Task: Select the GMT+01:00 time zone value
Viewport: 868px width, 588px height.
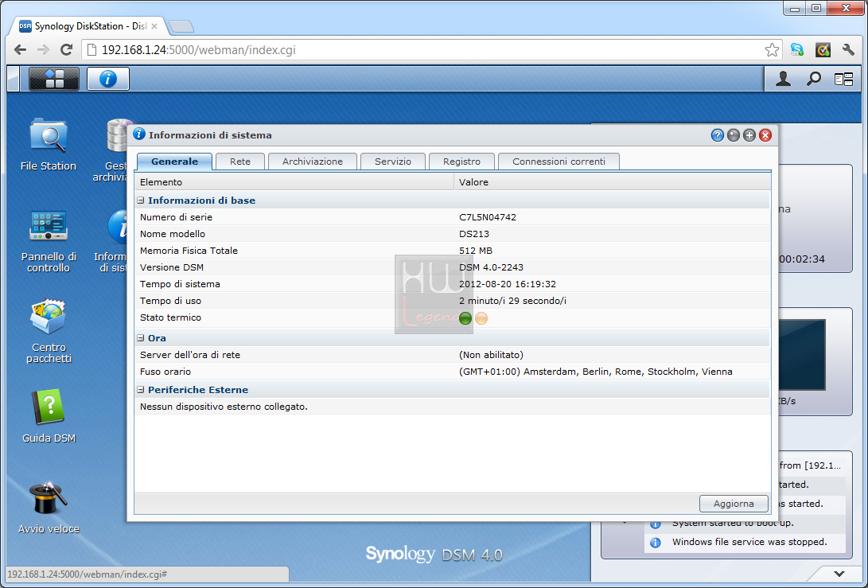Action: tap(596, 372)
